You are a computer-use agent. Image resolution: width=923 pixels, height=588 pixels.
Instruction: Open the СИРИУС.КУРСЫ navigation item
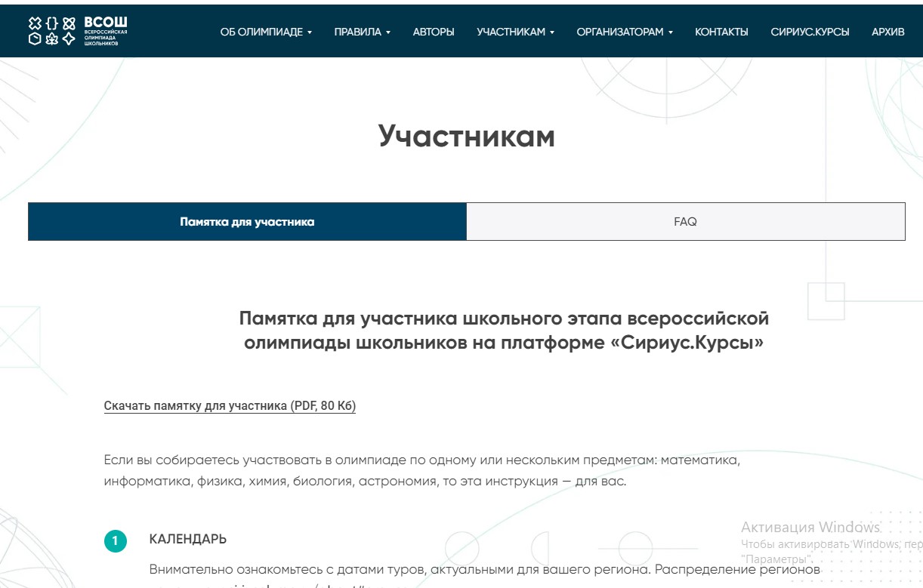point(810,32)
